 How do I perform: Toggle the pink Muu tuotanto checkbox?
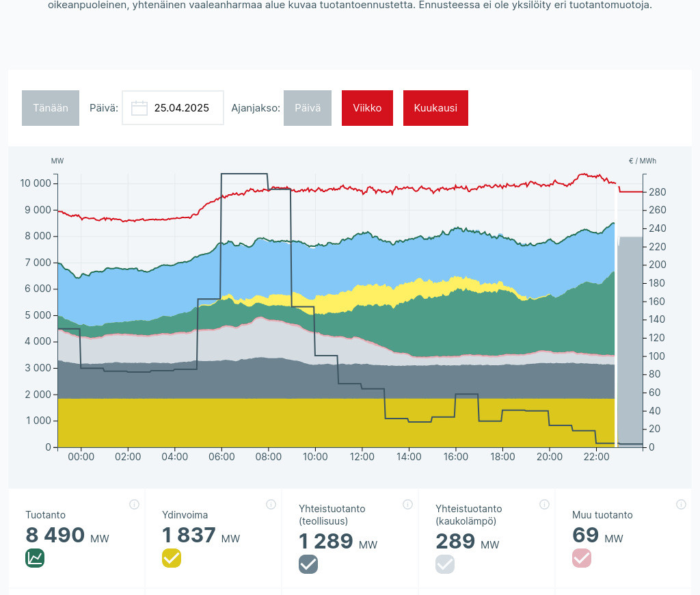tap(582, 558)
